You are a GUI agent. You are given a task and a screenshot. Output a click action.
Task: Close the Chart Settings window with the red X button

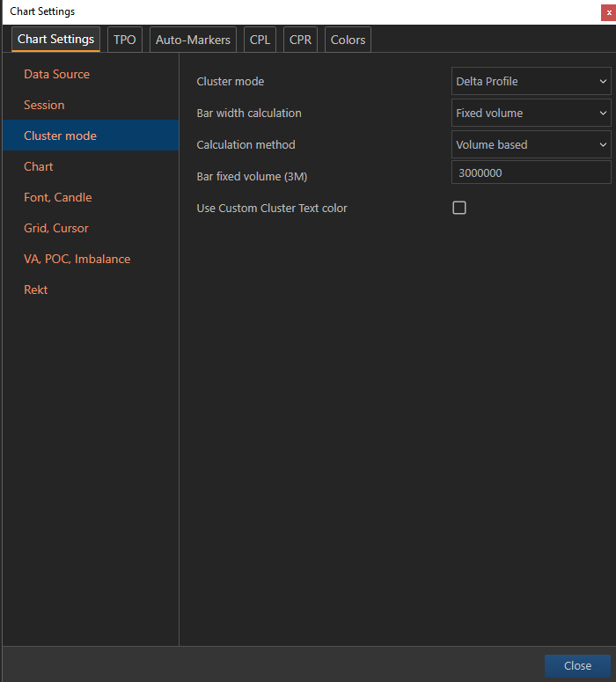(x=609, y=12)
